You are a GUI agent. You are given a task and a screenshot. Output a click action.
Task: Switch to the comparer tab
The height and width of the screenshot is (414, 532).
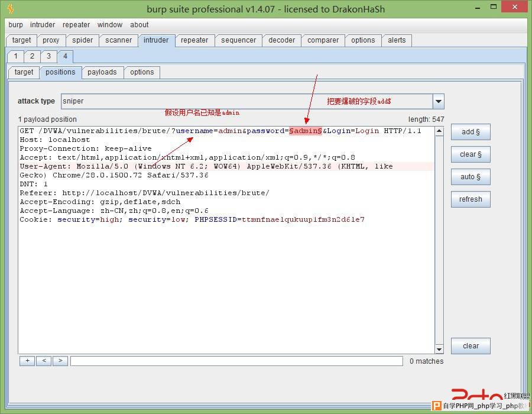(323, 40)
